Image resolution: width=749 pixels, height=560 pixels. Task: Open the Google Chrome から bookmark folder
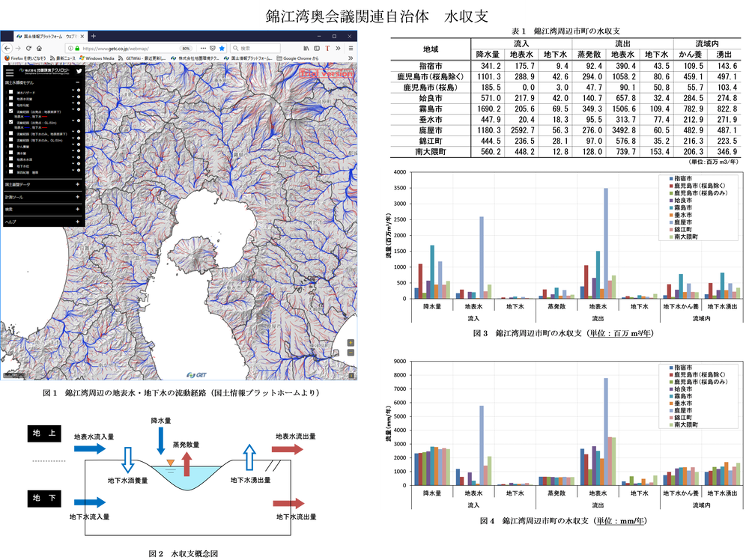click(x=297, y=58)
